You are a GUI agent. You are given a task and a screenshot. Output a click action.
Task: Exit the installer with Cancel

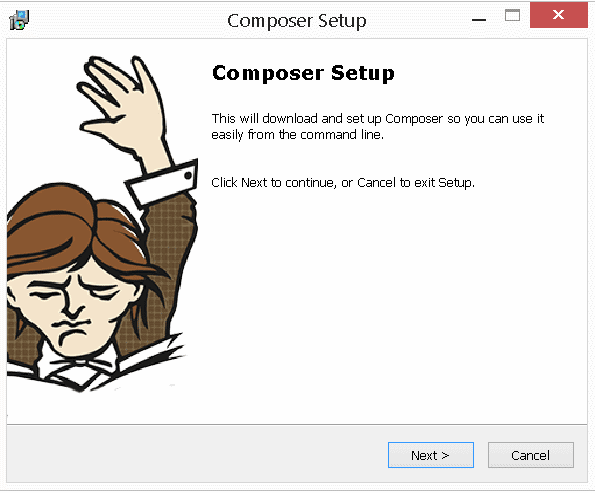[530, 455]
